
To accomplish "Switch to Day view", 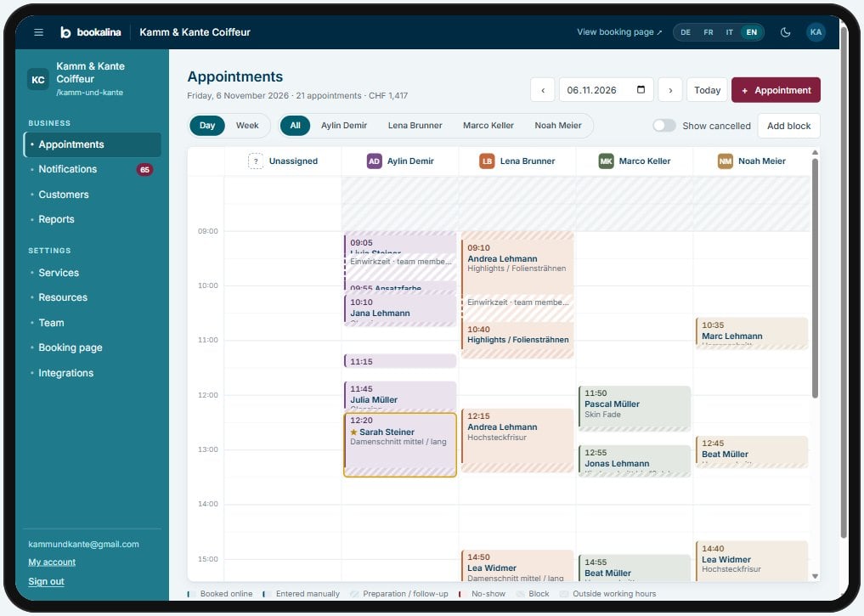I will pyautogui.click(x=207, y=126).
